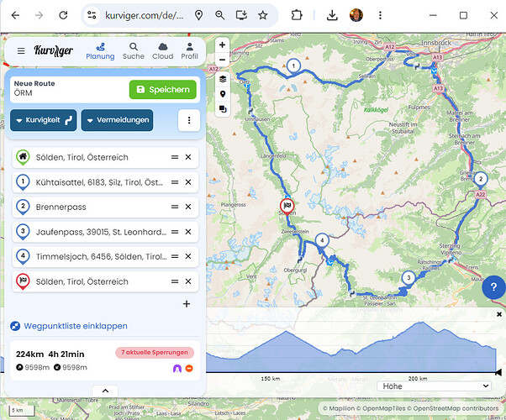Expand the Vermeidungen dropdown

click(117, 120)
